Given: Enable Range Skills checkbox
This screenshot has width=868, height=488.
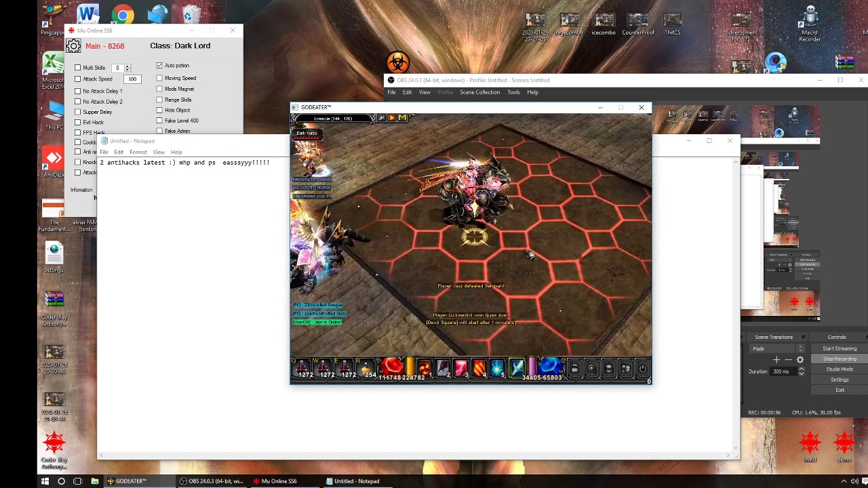Looking at the screenshot, I should coord(159,100).
